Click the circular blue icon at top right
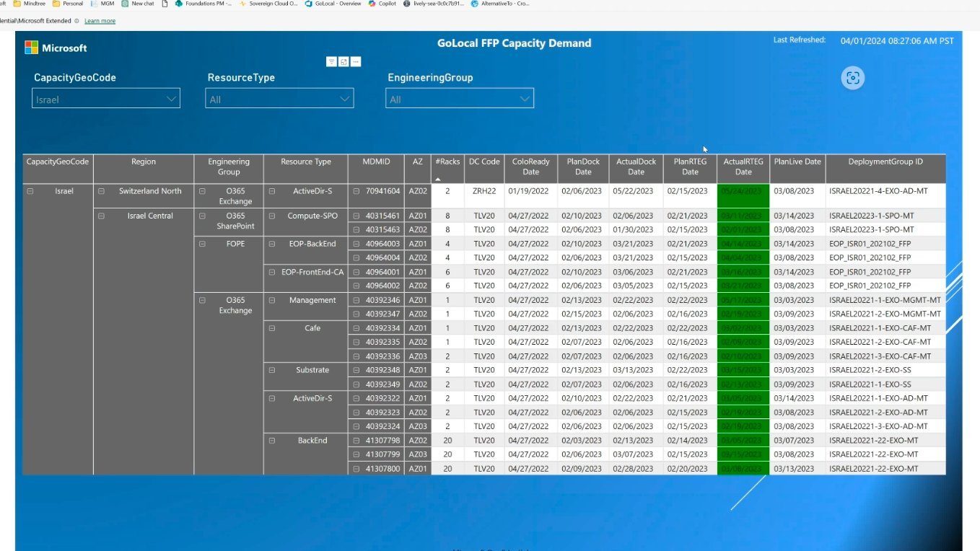 [852, 78]
